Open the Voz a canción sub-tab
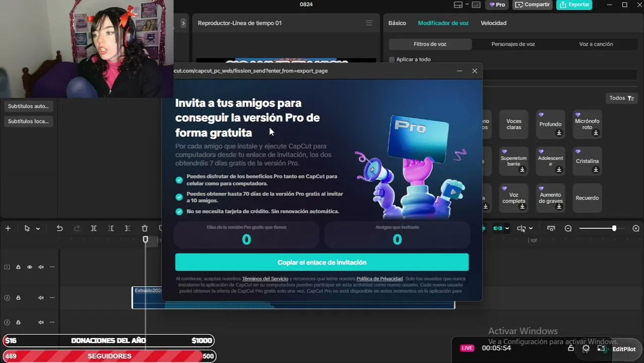644x363 pixels. [596, 44]
